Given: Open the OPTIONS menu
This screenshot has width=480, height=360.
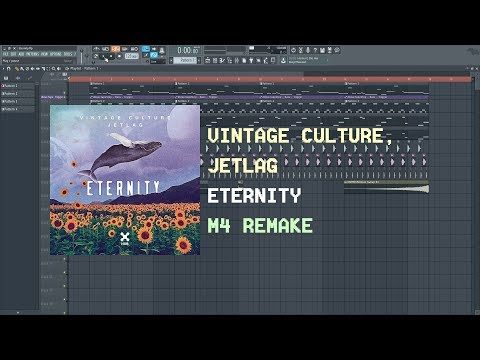Looking at the screenshot, I should [x=55, y=54].
